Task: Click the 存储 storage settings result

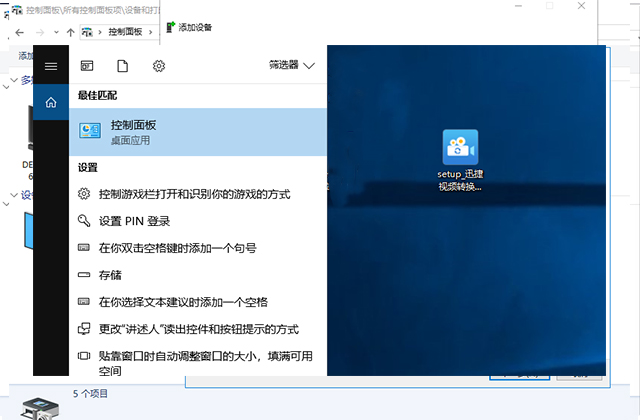Action: [110, 275]
